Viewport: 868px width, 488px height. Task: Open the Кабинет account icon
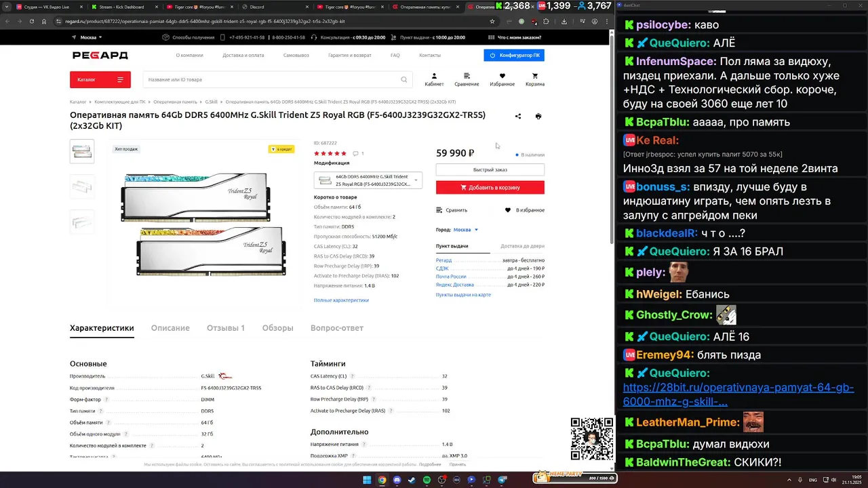pyautogui.click(x=434, y=79)
